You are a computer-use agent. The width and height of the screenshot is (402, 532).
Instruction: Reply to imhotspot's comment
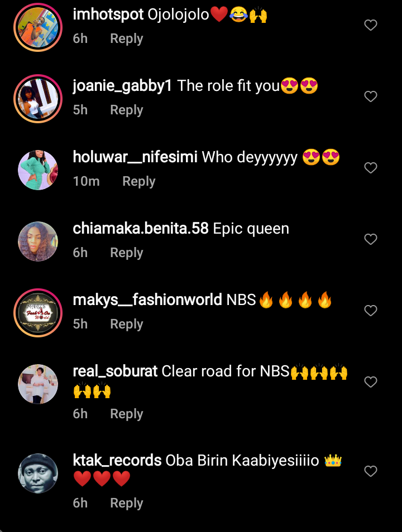click(126, 38)
